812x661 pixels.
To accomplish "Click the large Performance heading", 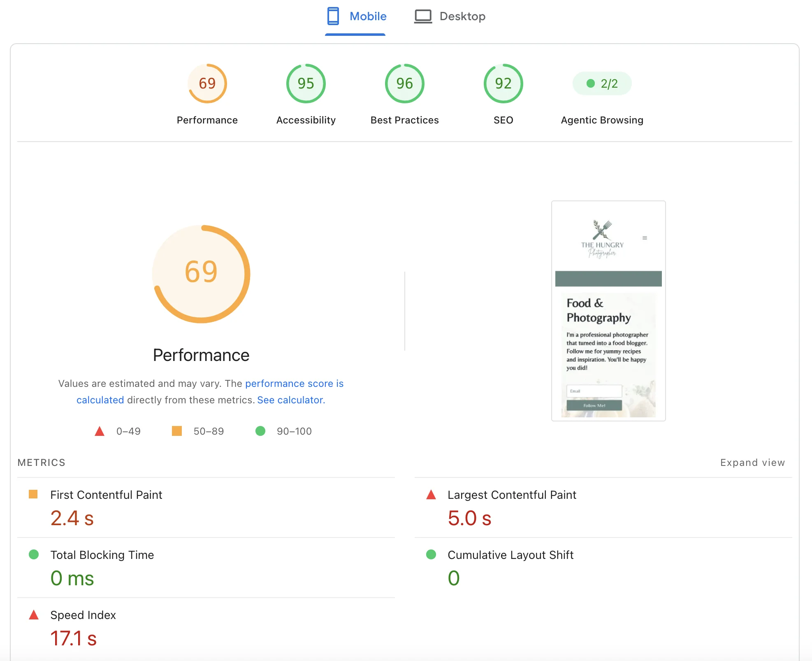I will pyautogui.click(x=201, y=355).
